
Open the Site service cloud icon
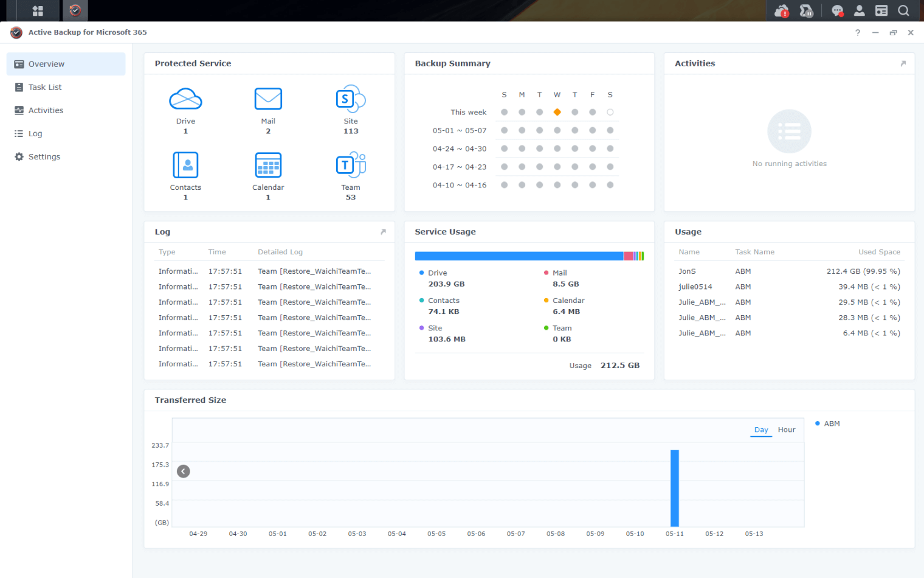click(350, 99)
